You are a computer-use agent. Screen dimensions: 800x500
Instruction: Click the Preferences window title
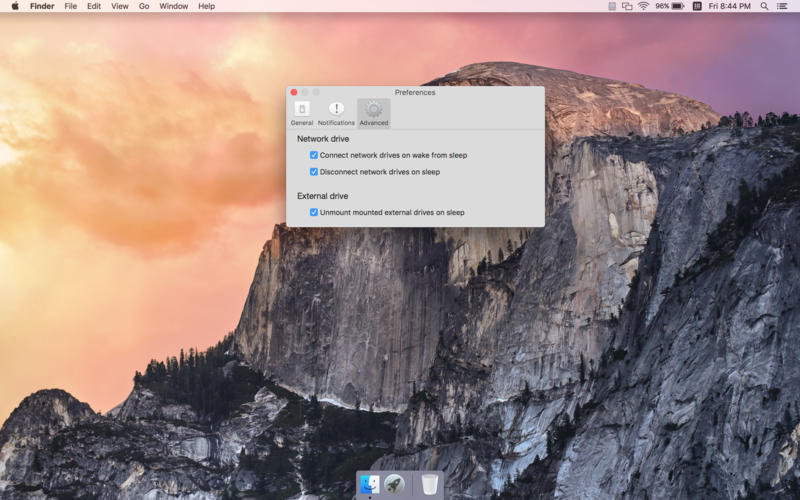415,92
